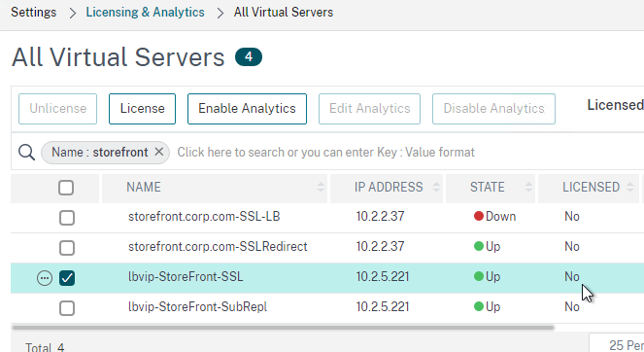This screenshot has width=644, height=352.
Task: Click the Enable Analytics button
Action: (x=247, y=109)
